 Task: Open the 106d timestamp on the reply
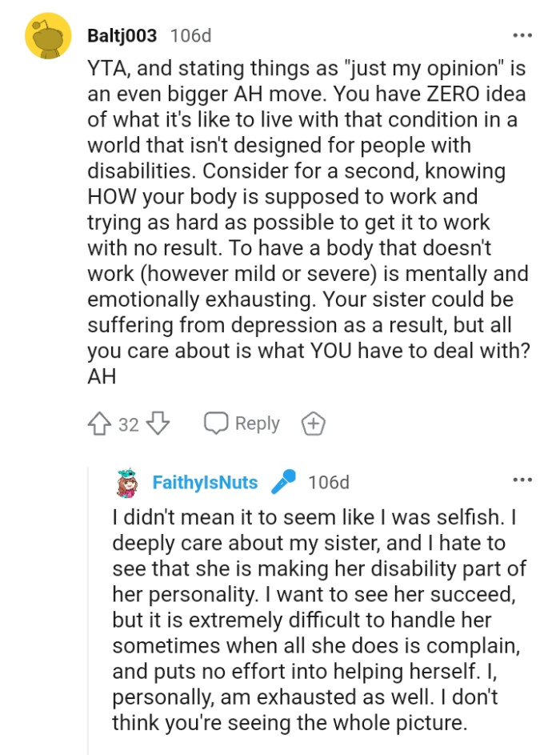click(x=327, y=481)
